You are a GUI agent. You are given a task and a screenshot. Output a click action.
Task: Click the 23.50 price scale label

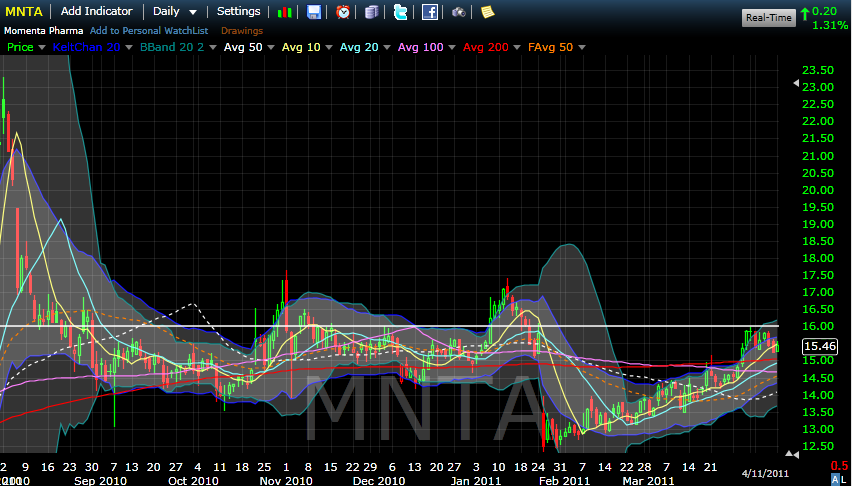point(818,70)
